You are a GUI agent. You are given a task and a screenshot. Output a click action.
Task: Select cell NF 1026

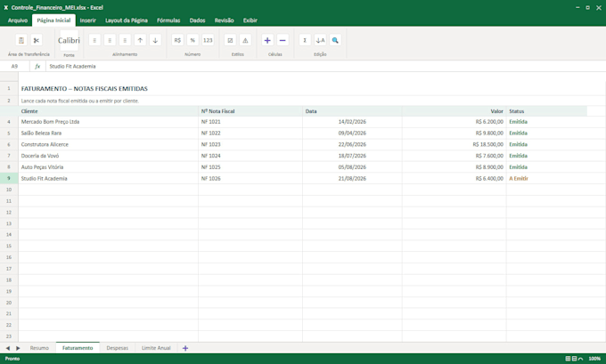[x=250, y=179]
